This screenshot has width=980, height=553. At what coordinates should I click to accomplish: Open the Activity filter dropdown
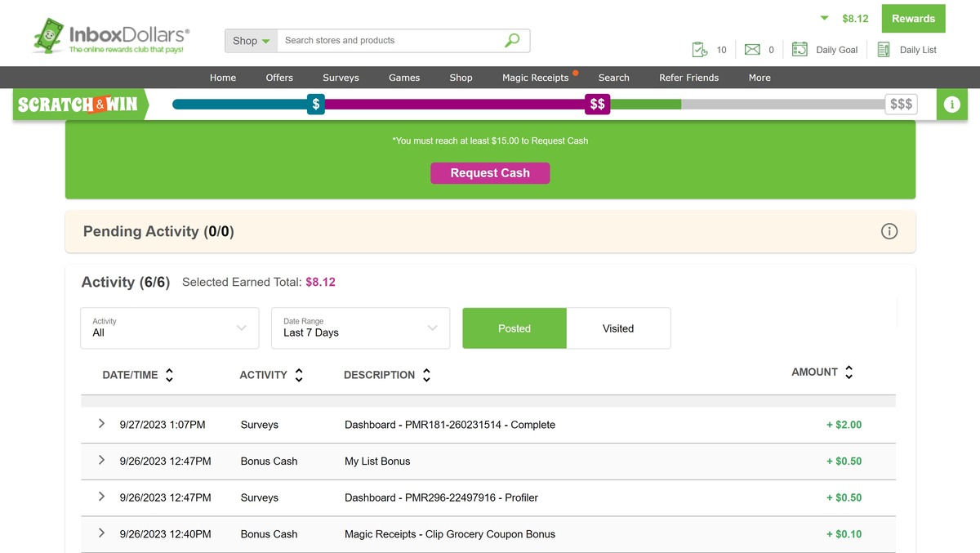(169, 328)
